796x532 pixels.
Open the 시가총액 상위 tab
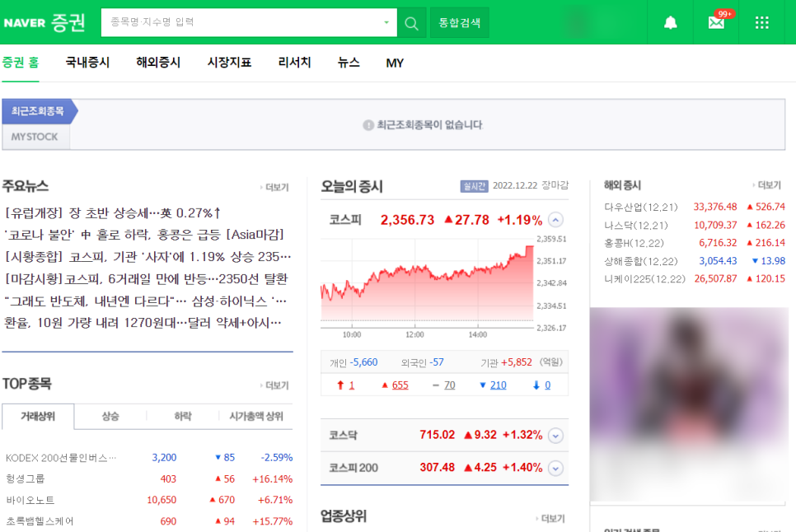(x=255, y=417)
